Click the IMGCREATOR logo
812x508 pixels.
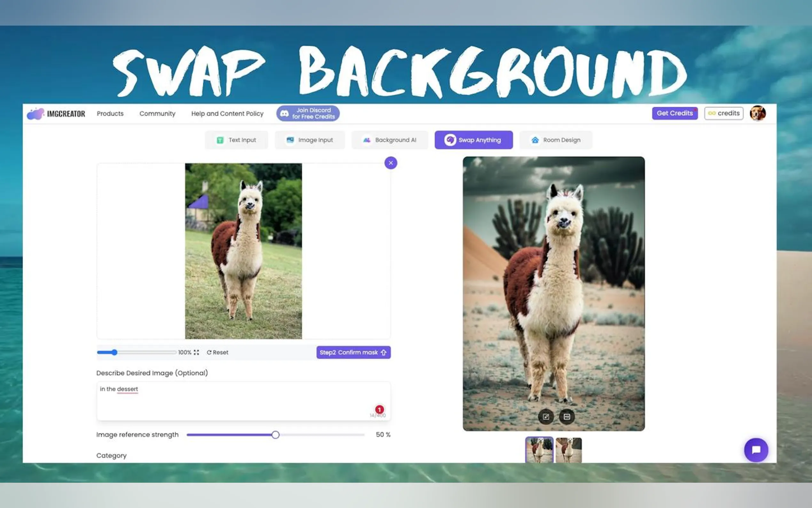click(x=56, y=114)
